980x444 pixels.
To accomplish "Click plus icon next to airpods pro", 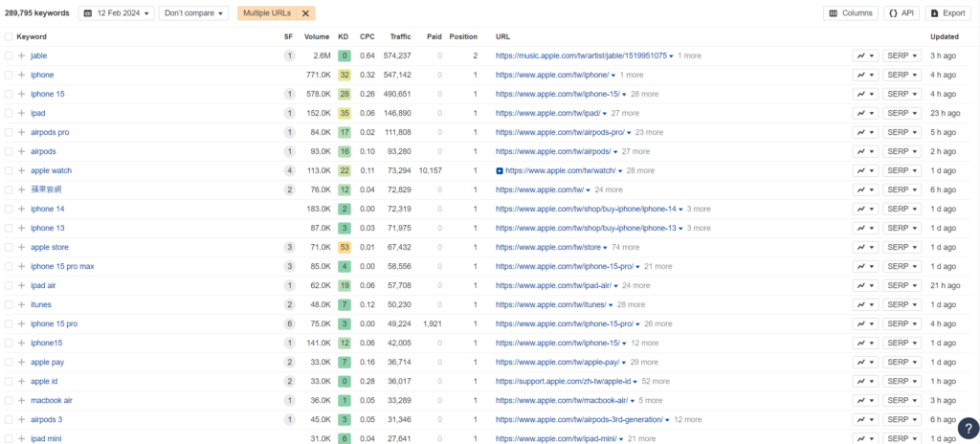I will click(x=22, y=133).
